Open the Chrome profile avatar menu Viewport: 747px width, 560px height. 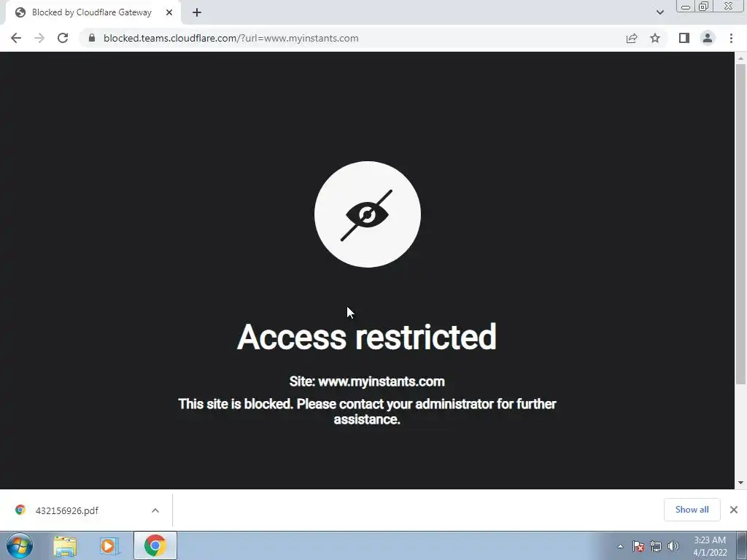[x=708, y=38]
